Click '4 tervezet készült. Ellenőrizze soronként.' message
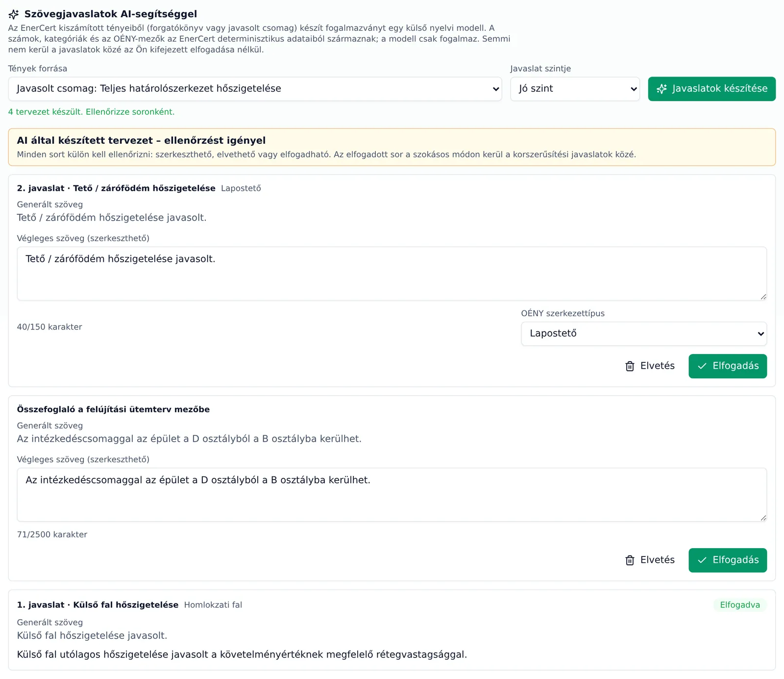This screenshot has height=679, width=784. (91, 112)
